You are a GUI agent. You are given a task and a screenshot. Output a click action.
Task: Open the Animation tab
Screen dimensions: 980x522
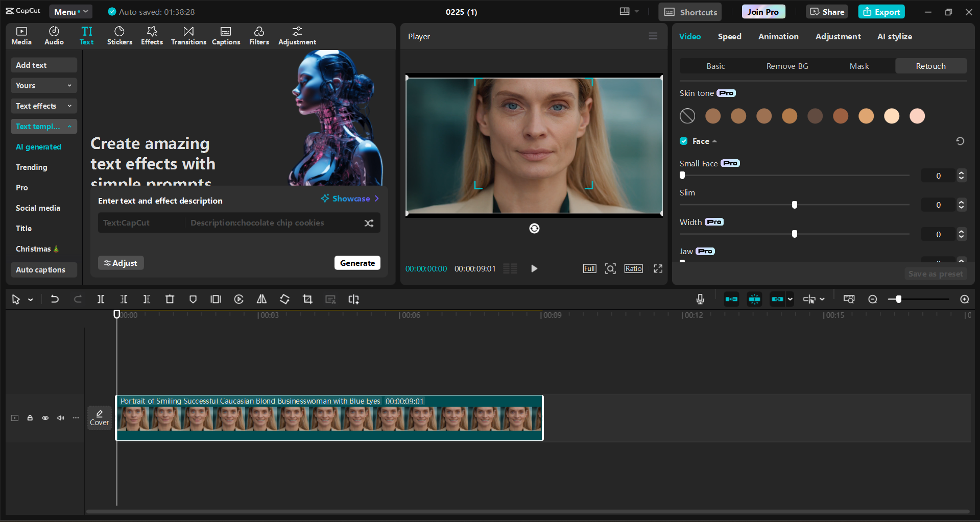point(778,37)
